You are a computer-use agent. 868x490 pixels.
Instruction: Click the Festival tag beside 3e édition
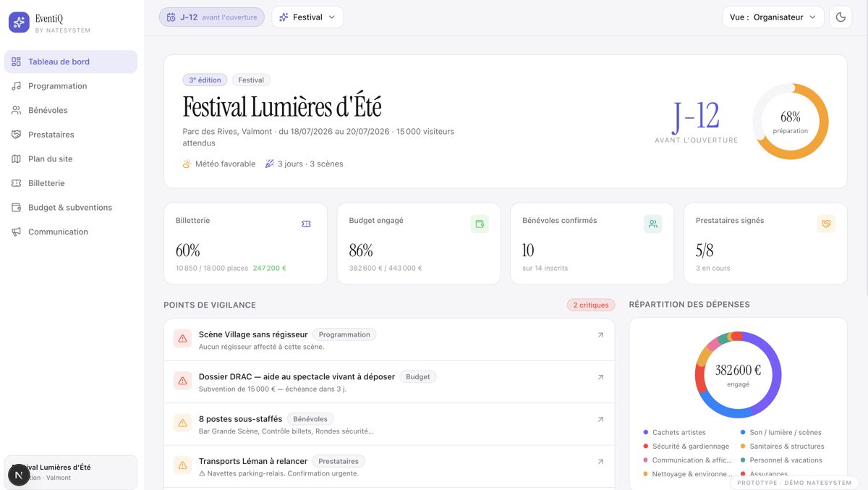(251, 80)
